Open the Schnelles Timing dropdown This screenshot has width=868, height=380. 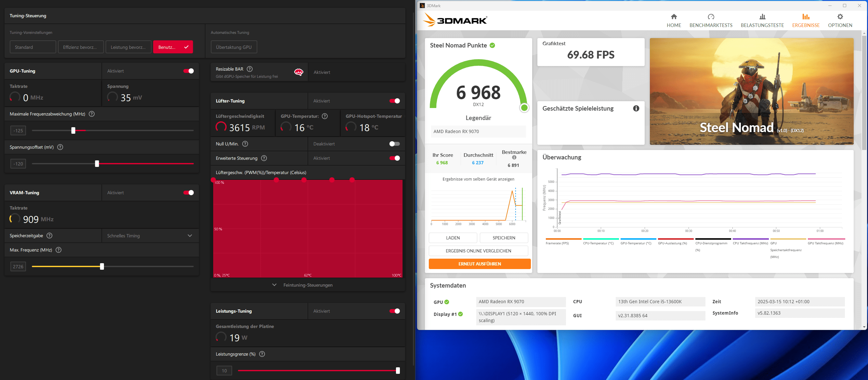click(150, 236)
